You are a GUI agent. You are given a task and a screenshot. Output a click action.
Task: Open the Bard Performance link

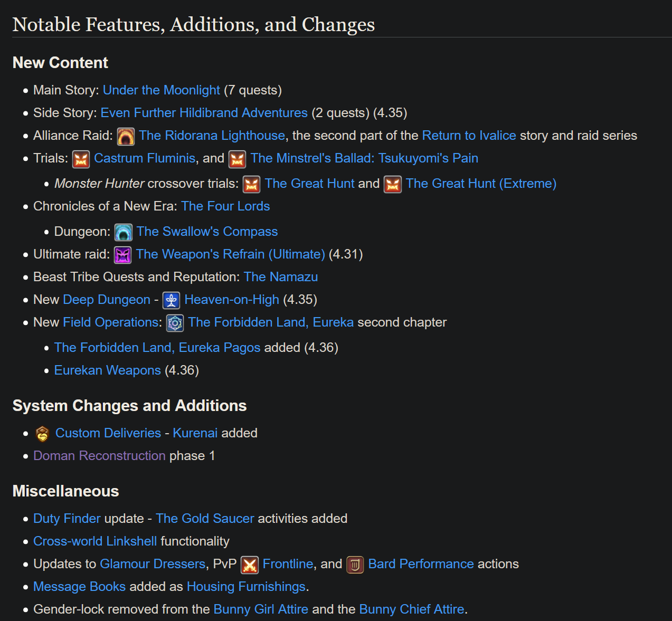coord(421,564)
